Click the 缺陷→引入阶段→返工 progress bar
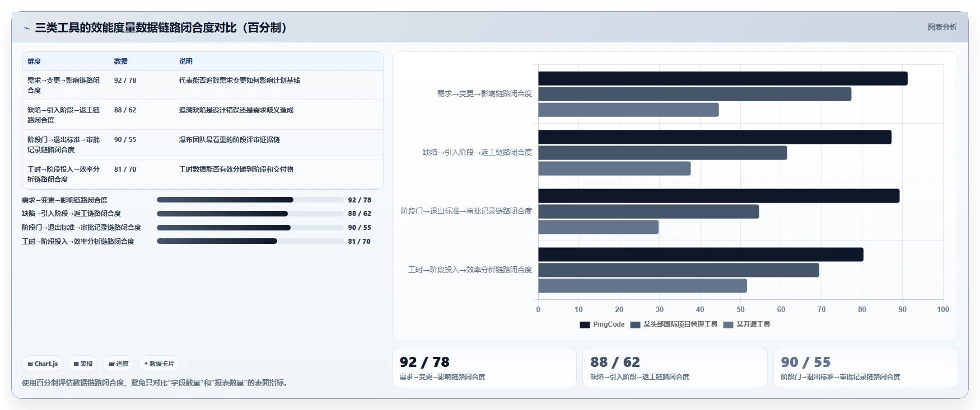980x410 pixels. click(x=250, y=214)
